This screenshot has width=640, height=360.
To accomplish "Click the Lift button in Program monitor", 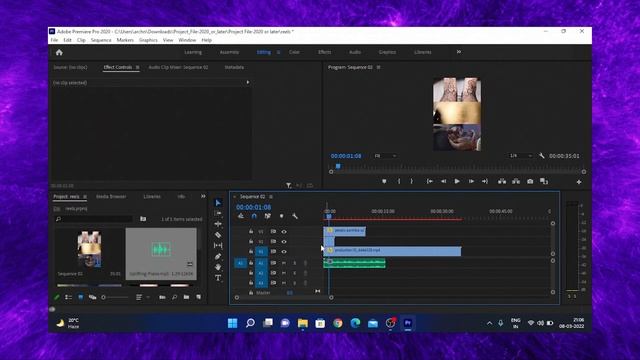I will tap(502, 181).
